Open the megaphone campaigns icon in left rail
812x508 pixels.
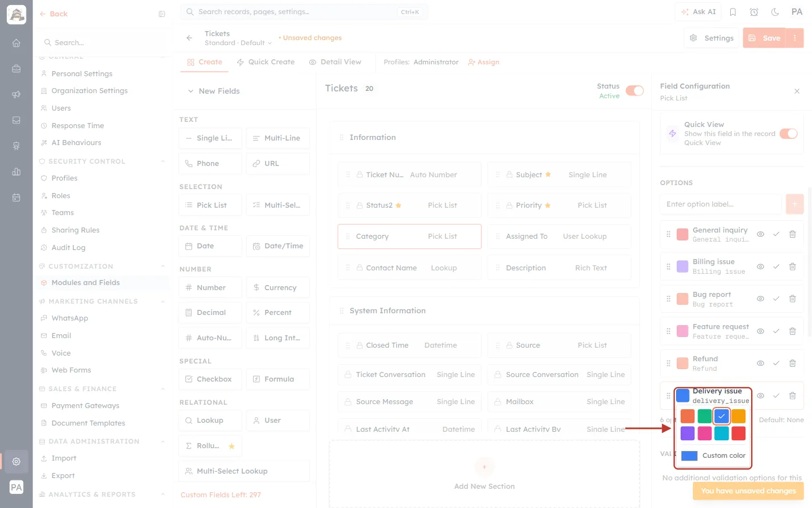tap(16, 94)
